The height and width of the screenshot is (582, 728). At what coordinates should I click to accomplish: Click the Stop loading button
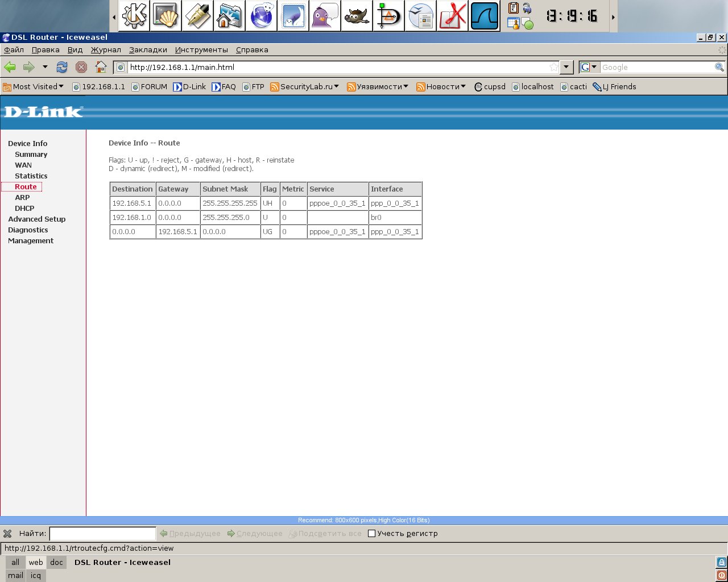point(81,67)
